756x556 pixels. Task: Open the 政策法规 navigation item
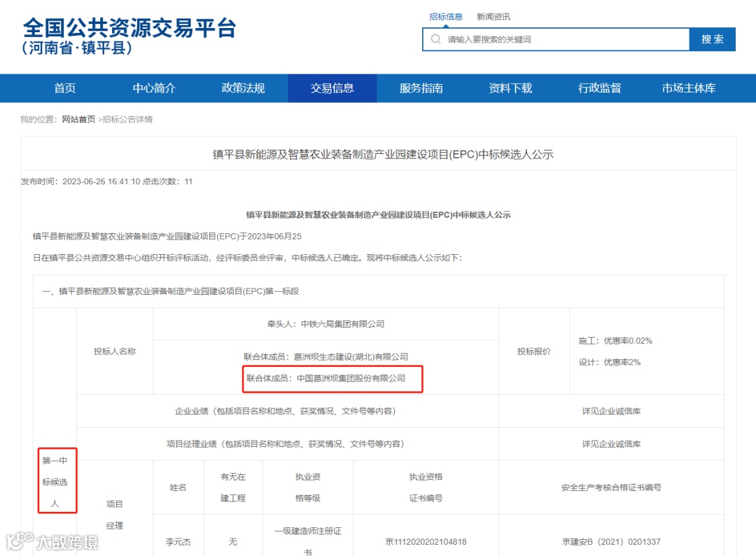(244, 88)
